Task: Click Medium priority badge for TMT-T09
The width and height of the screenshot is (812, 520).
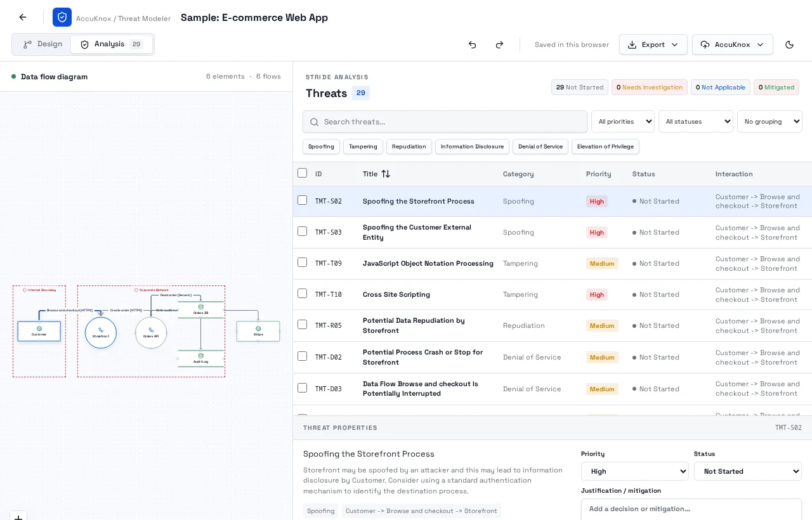Action: tap(602, 263)
